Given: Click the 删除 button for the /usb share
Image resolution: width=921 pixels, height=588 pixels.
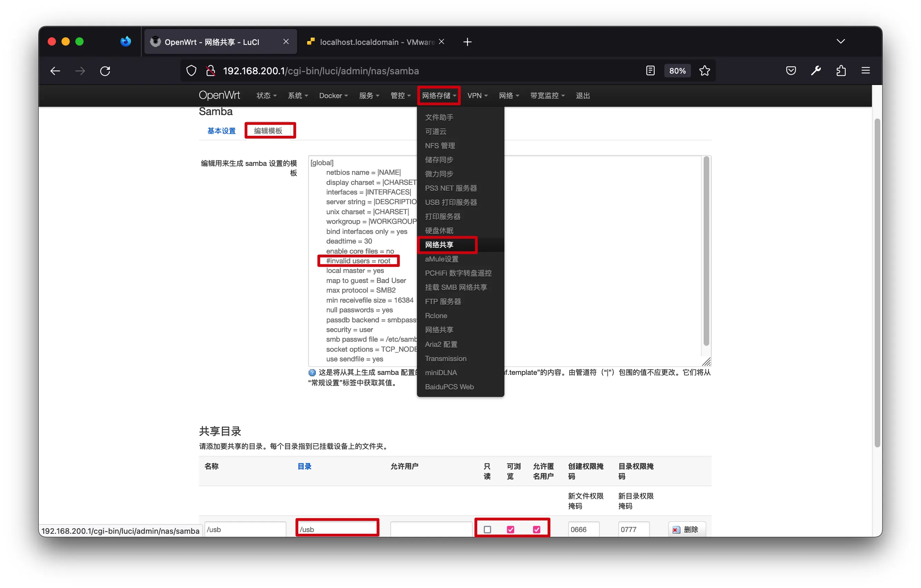Looking at the screenshot, I should 687,530.
